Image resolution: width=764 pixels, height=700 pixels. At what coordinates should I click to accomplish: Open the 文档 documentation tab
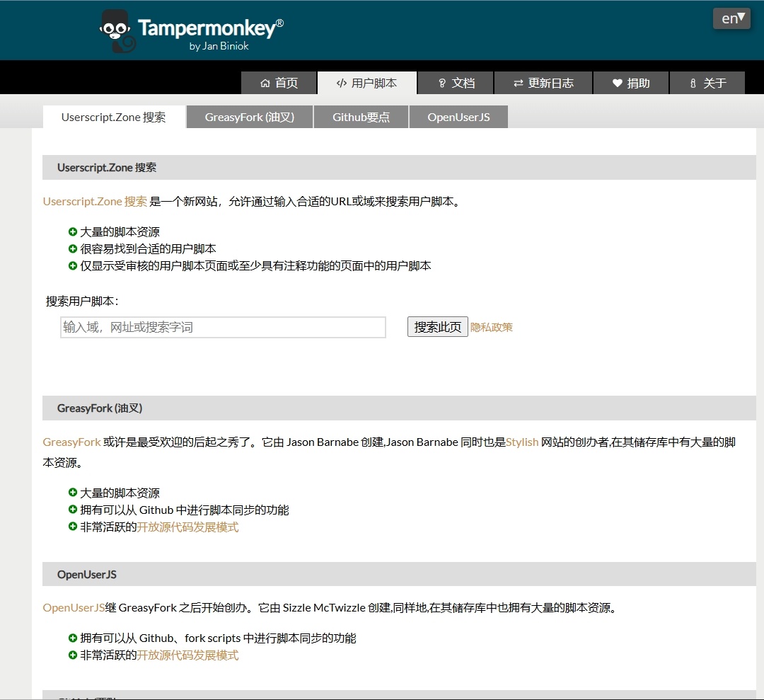pyautogui.click(x=456, y=83)
